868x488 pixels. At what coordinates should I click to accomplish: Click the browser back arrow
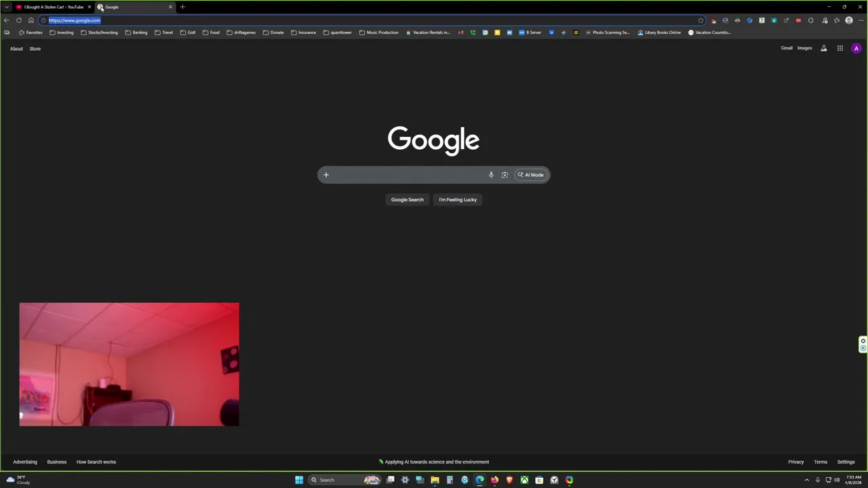tap(7, 20)
